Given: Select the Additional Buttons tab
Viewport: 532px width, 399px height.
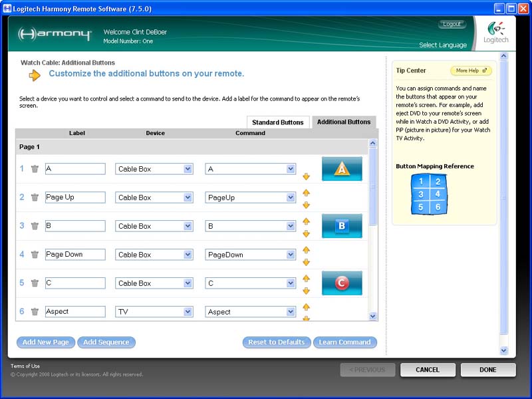Looking at the screenshot, I should (x=344, y=122).
